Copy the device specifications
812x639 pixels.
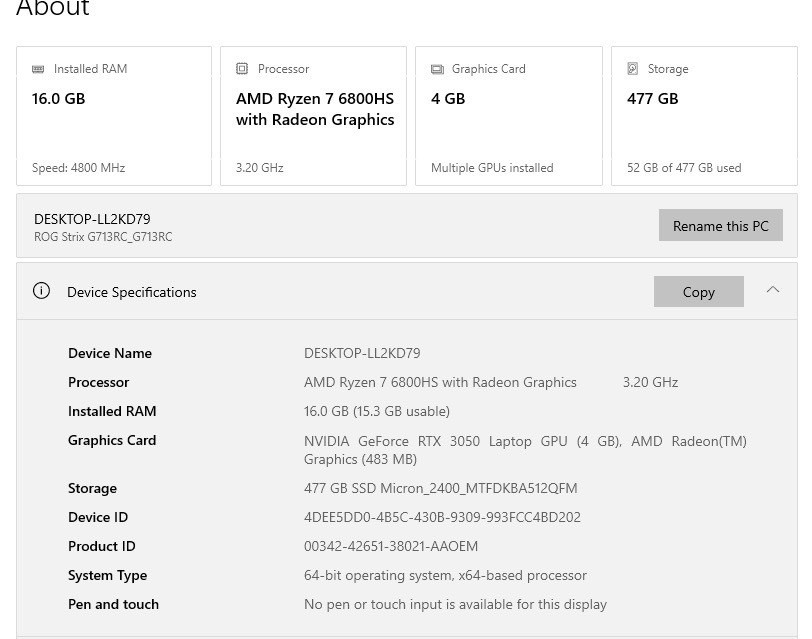[698, 292]
